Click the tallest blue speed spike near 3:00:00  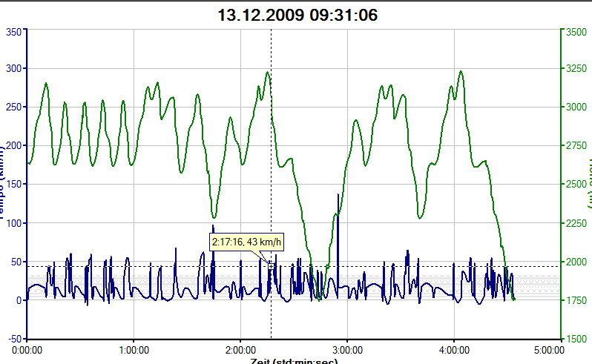[x=338, y=196]
